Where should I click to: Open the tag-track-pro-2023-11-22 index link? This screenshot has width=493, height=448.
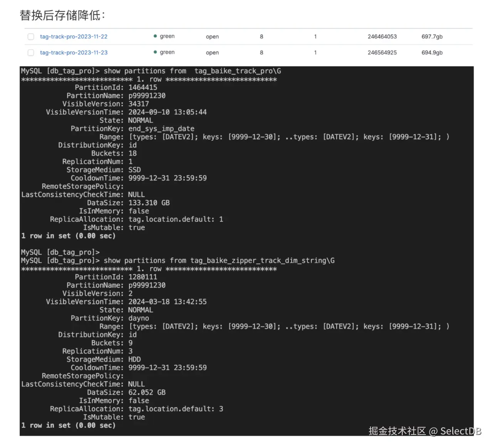pos(74,37)
